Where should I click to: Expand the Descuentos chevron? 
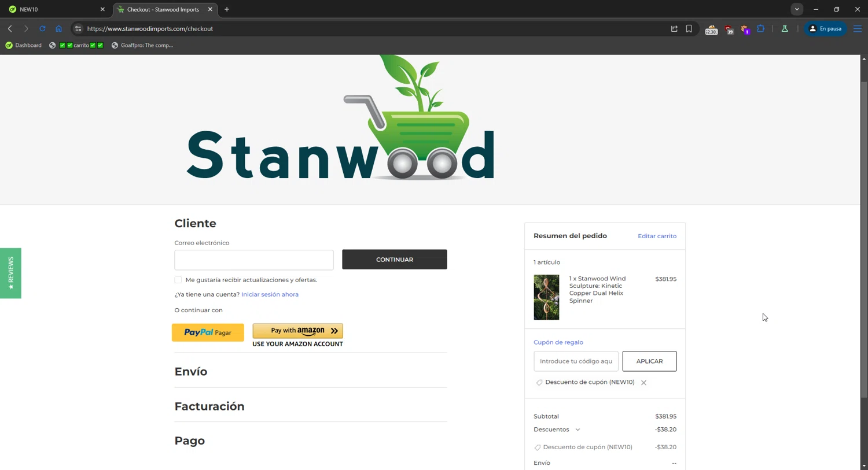tap(578, 430)
